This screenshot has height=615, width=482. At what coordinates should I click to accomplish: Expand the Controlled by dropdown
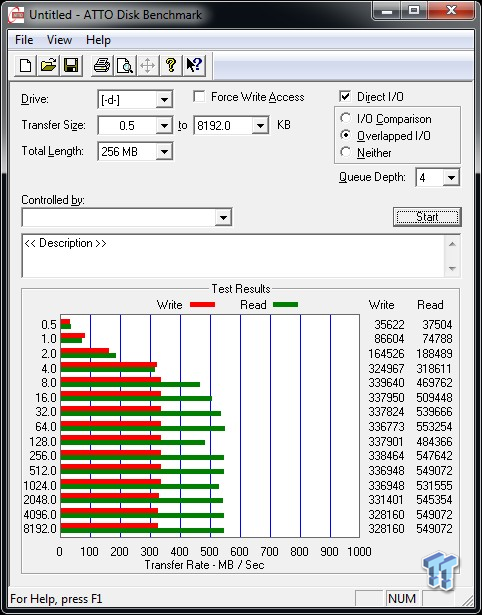tap(223, 217)
